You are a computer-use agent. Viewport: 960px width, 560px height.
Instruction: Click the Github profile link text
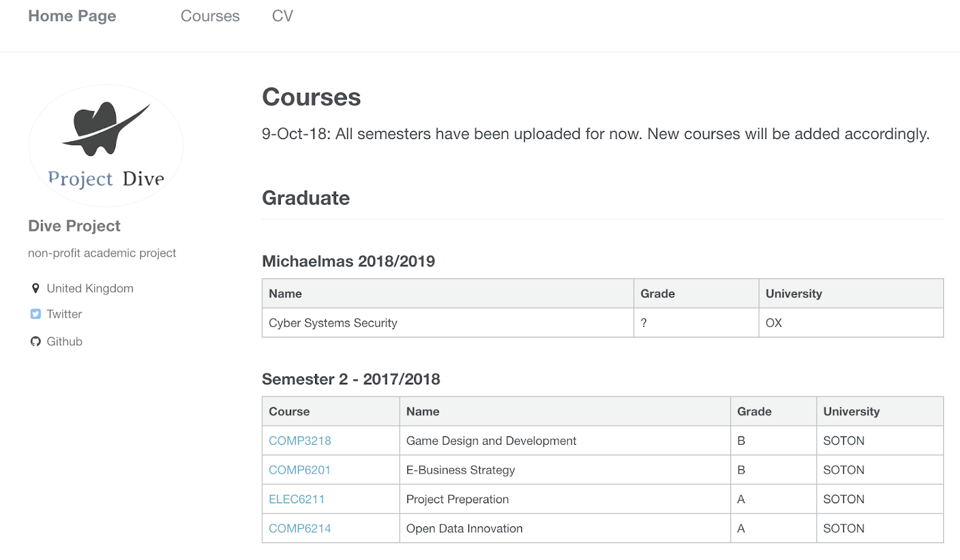tap(65, 342)
